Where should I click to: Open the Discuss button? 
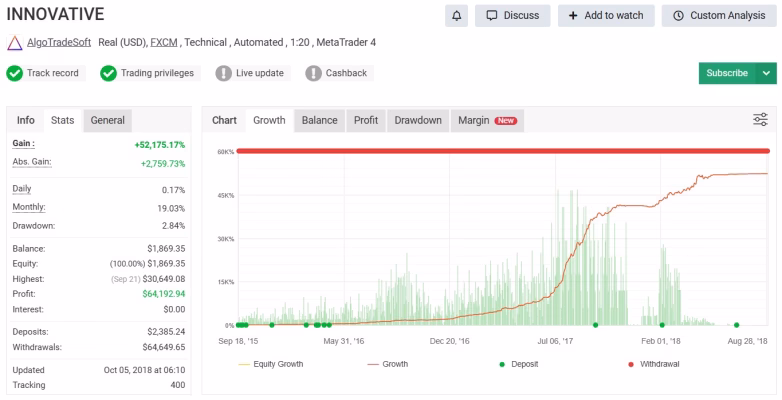513,16
